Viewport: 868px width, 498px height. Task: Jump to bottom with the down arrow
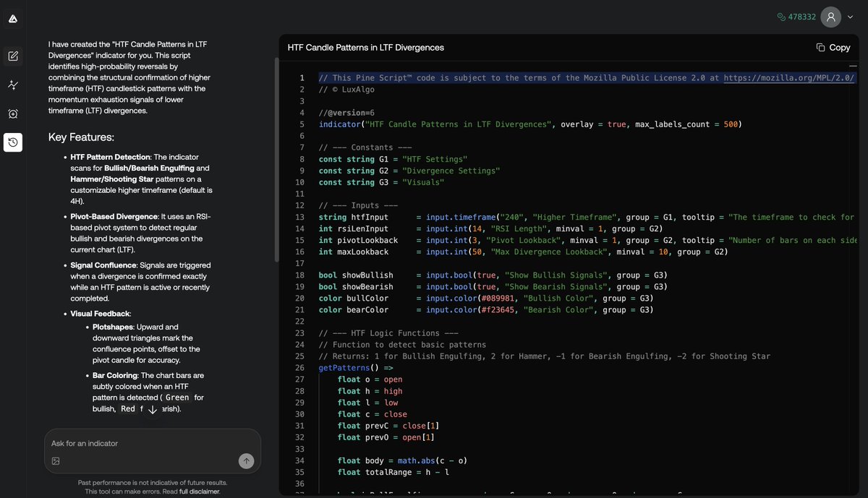pyautogui.click(x=152, y=409)
